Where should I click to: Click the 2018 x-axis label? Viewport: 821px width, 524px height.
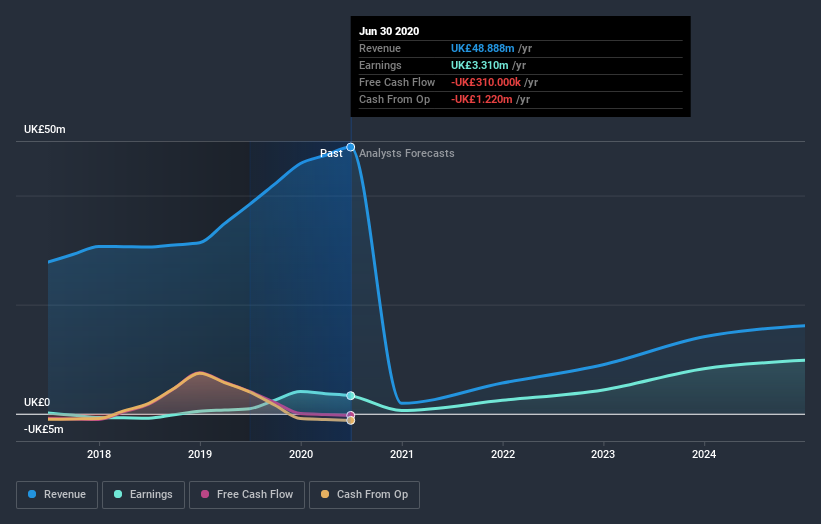pos(99,454)
